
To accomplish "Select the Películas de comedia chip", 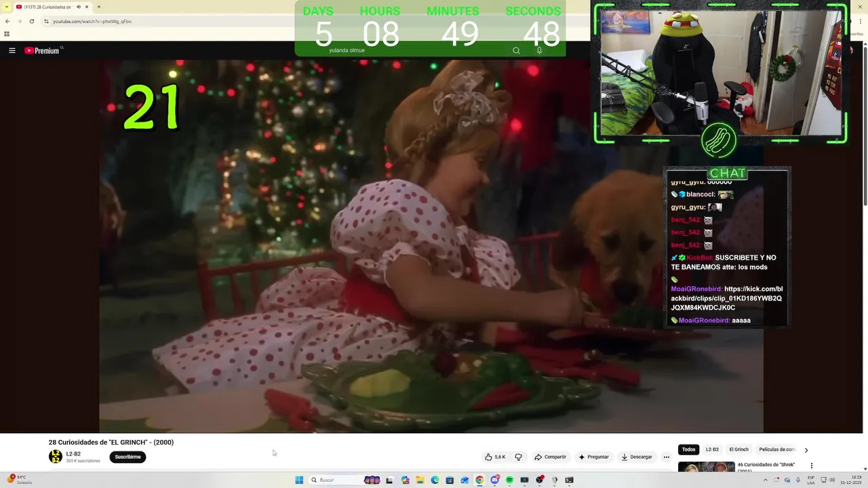I will 776,449.
